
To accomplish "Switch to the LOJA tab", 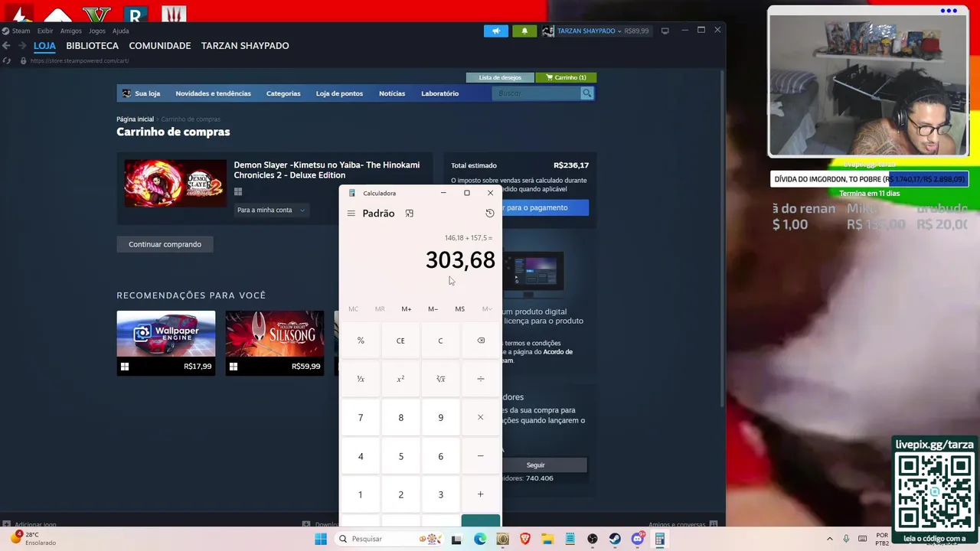I will pos(44,46).
